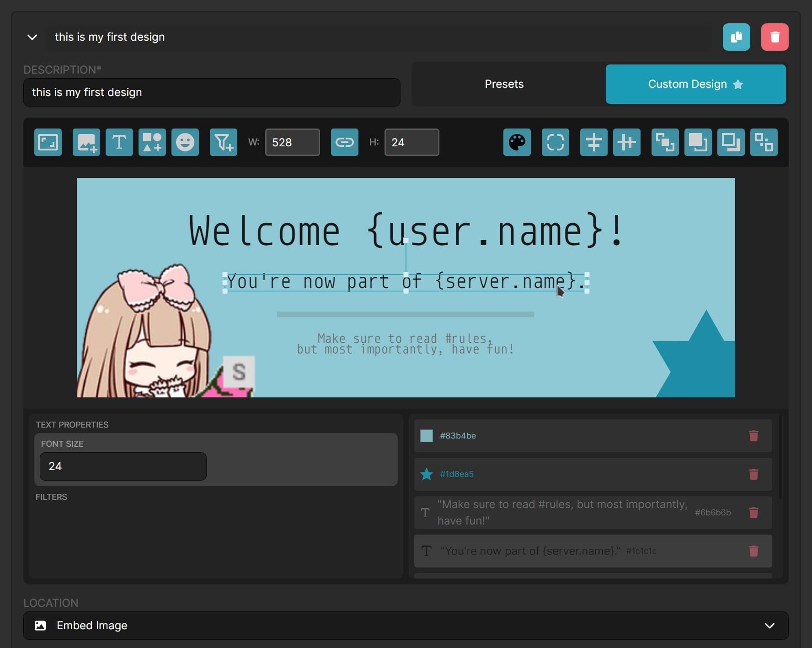Add a filter using the filter tool
This screenshot has height=648, width=812.
pyautogui.click(x=223, y=142)
